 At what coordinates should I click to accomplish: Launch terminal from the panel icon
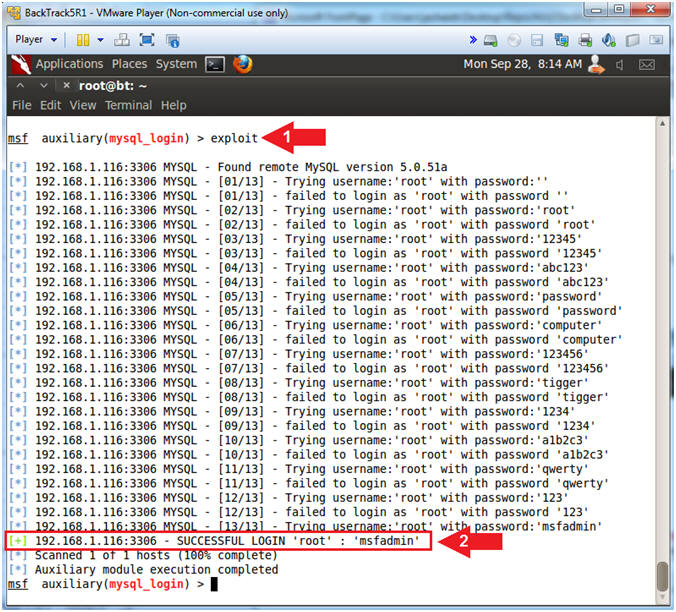pos(215,65)
